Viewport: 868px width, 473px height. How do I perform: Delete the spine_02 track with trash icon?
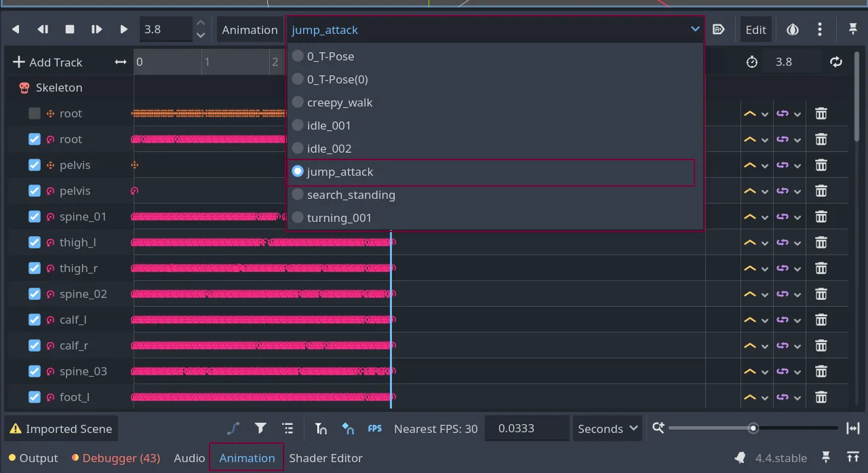[x=821, y=294]
